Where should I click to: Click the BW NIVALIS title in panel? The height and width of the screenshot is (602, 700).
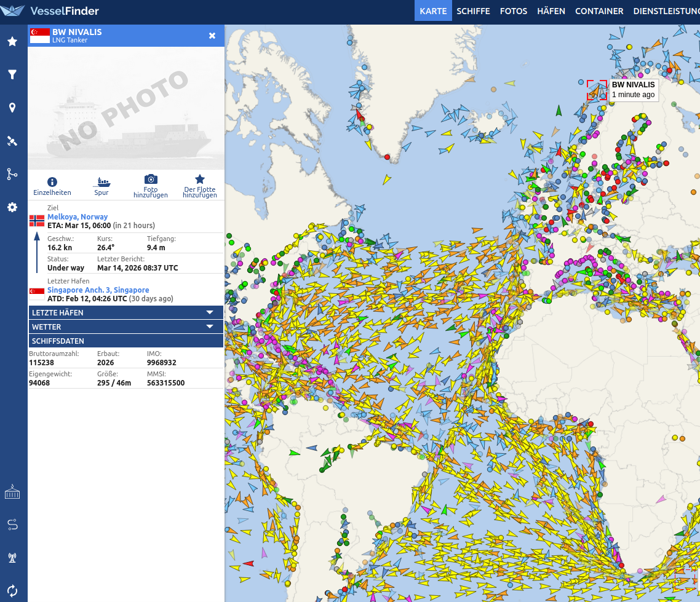78,32
